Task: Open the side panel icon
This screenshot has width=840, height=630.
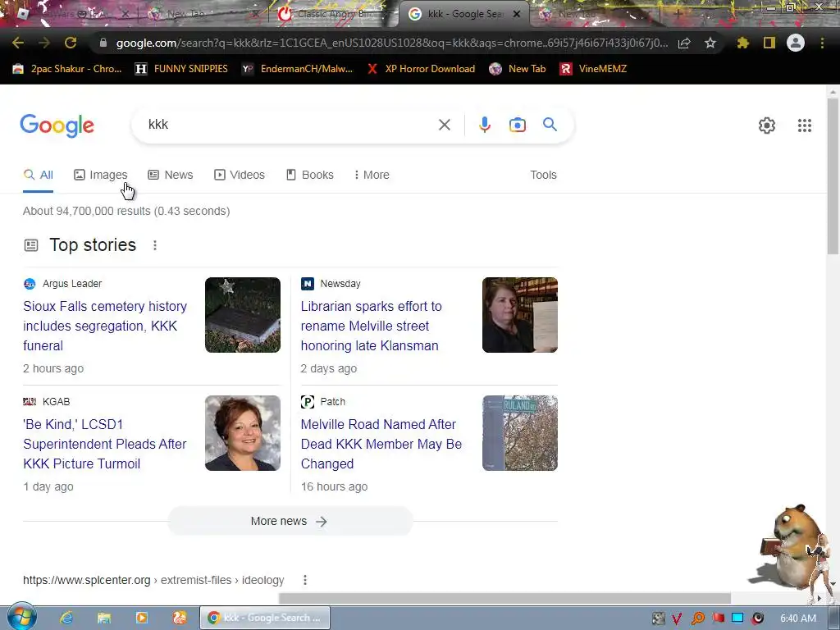Action: coord(769,43)
